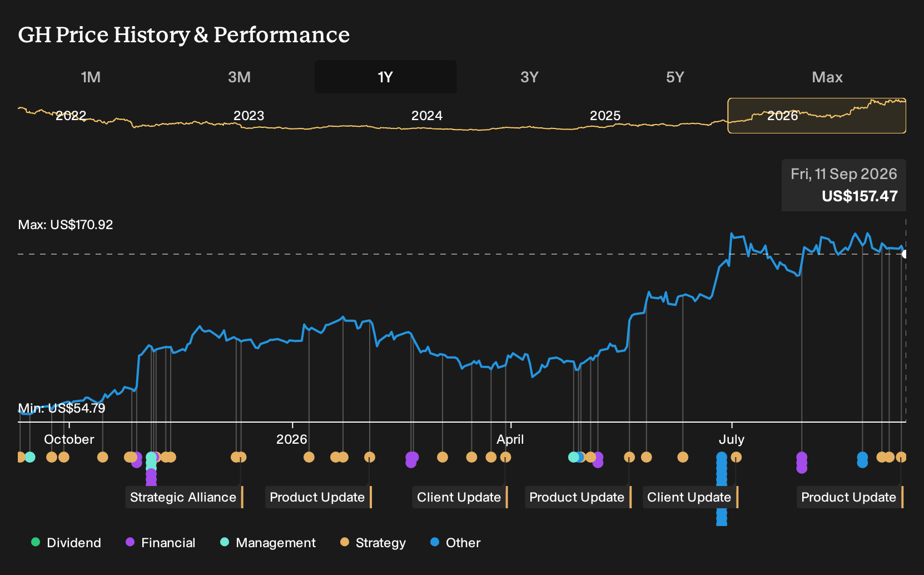Click the 2022 label in overview chart

click(71, 116)
